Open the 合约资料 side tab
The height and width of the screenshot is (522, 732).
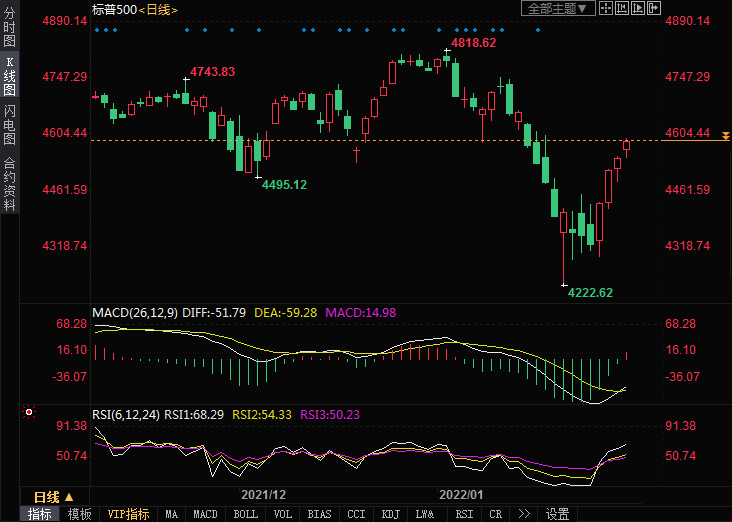pyautogui.click(x=9, y=183)
